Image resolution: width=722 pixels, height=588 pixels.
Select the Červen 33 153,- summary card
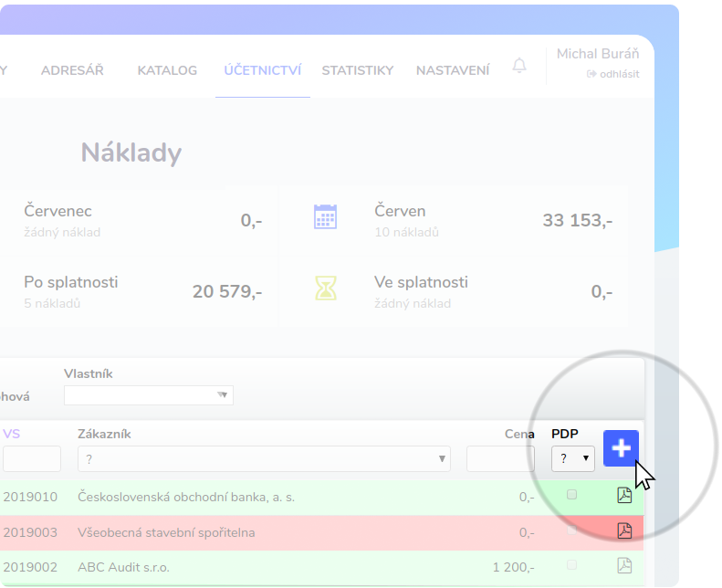coord(453,221)
